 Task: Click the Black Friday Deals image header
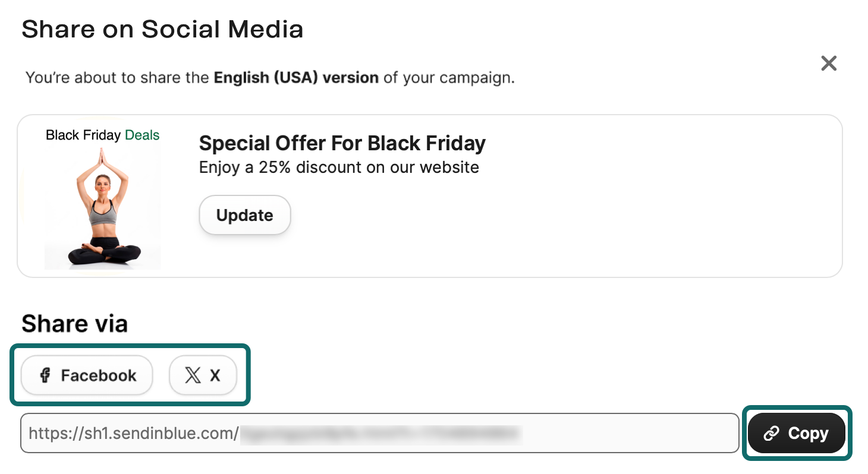[101, 135]
